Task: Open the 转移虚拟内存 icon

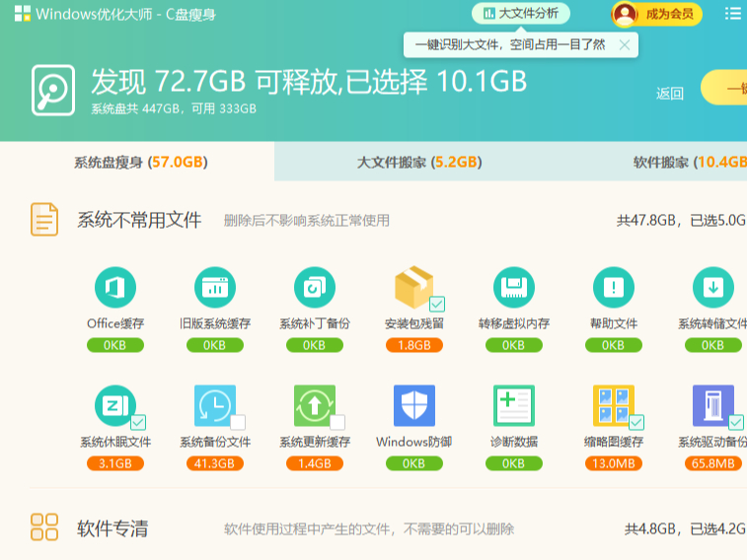Action: click(513, 287)
